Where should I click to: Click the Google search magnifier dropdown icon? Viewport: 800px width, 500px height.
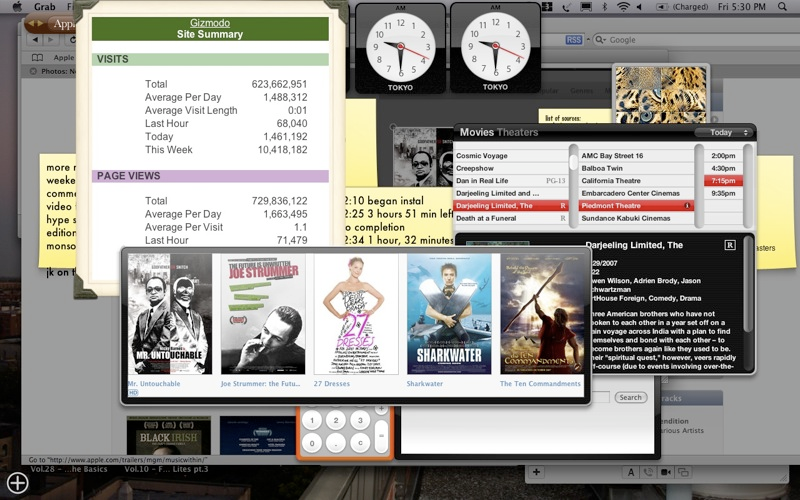coord(601,40)
